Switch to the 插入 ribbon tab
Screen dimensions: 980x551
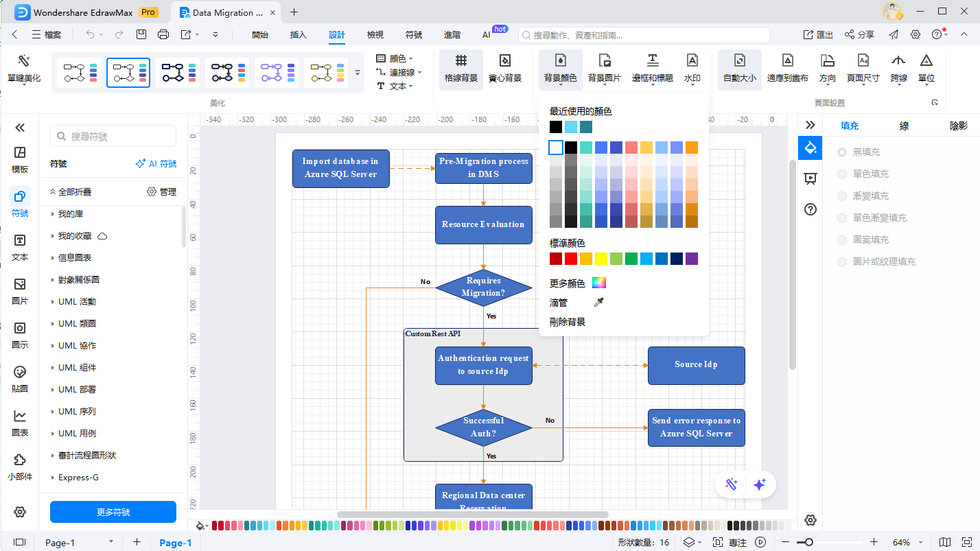click(299, 34)
